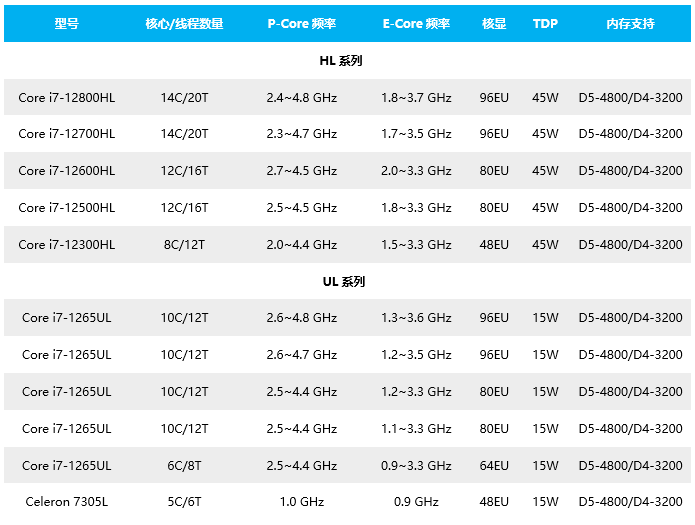Select the 1.8~3.3 GHz E-Core cell
The width and height of the screenshot is (695, 525).
point(416,208)
